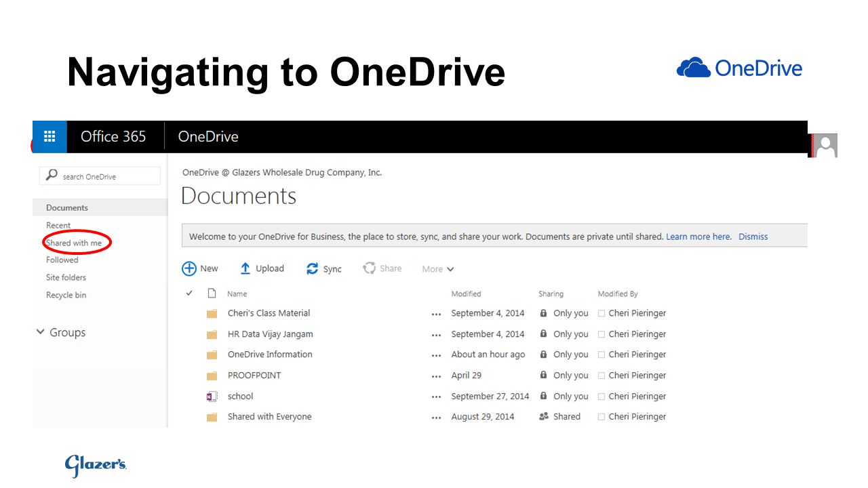Sort by the Modified column header
This screenshot has width=868, height=488.
click(466, 293)
